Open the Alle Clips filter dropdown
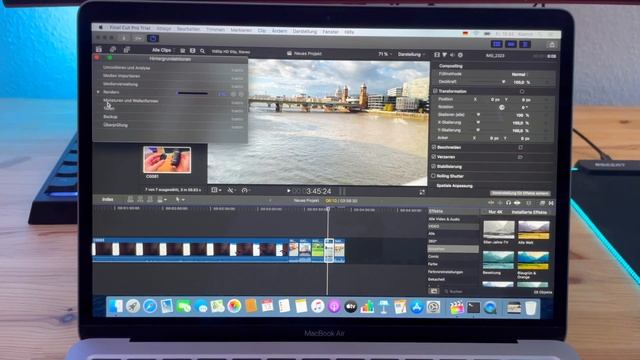The height and width of the screenshot is (360, 640). tap(163, 50)
